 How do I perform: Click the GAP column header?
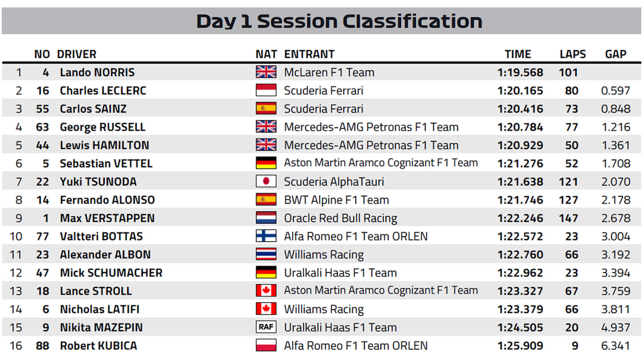(x=616, y=54)
